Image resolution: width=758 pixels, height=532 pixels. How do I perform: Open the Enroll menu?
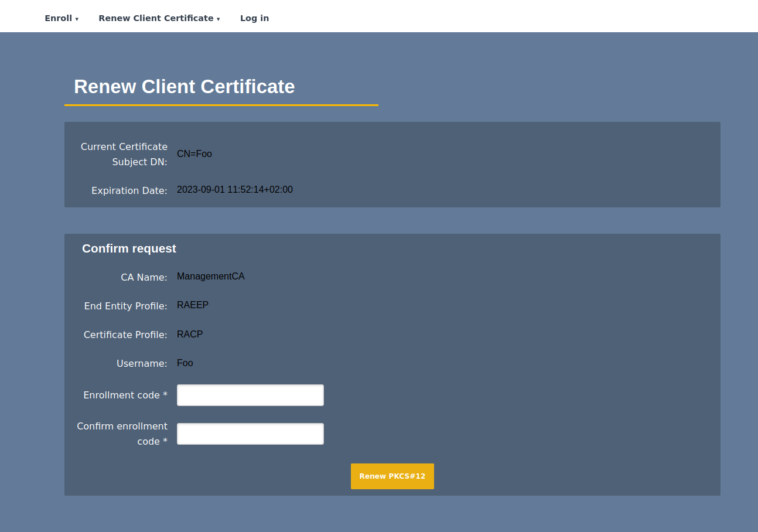point(59,18)
